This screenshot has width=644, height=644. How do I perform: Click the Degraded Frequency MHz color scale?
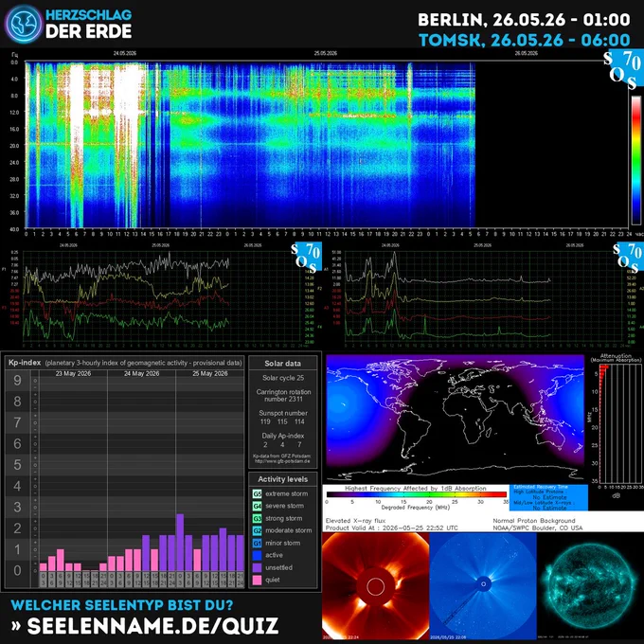click(417, 494)
